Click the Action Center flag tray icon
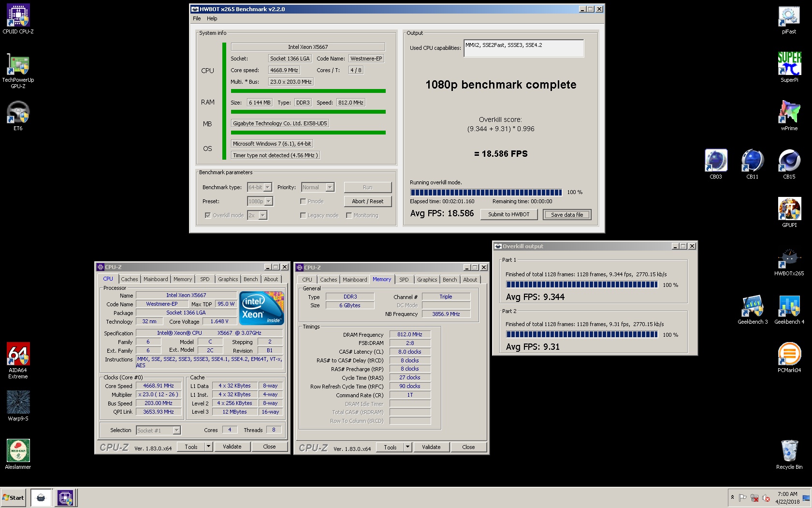 tap(743, 498)
